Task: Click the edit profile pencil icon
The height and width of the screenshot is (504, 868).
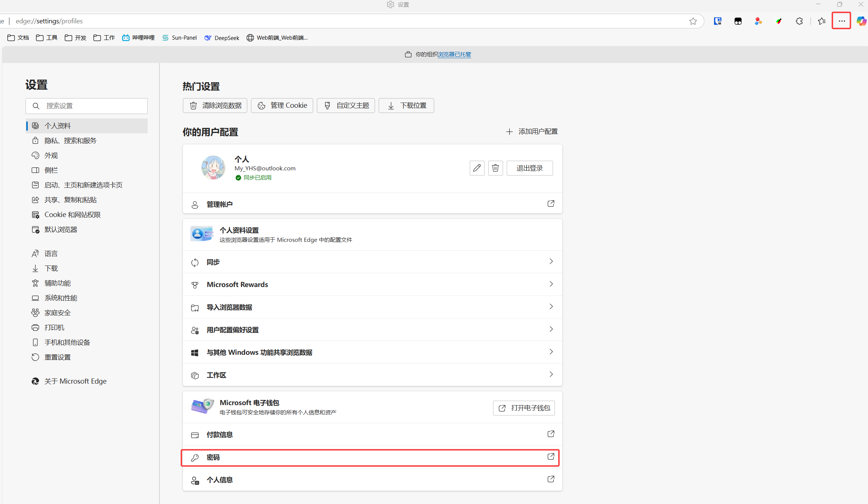Action: click(x=477, y=168)
